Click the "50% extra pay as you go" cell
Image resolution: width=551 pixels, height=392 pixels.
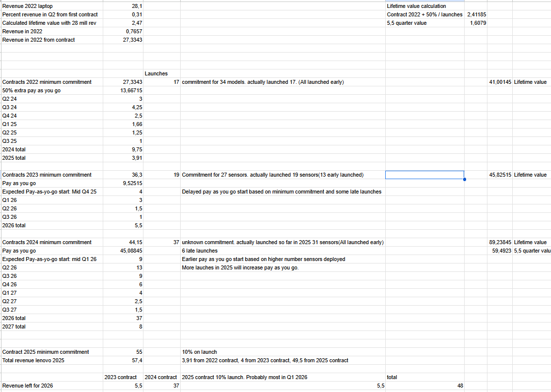pyautogui.click(x=32, y=90)
